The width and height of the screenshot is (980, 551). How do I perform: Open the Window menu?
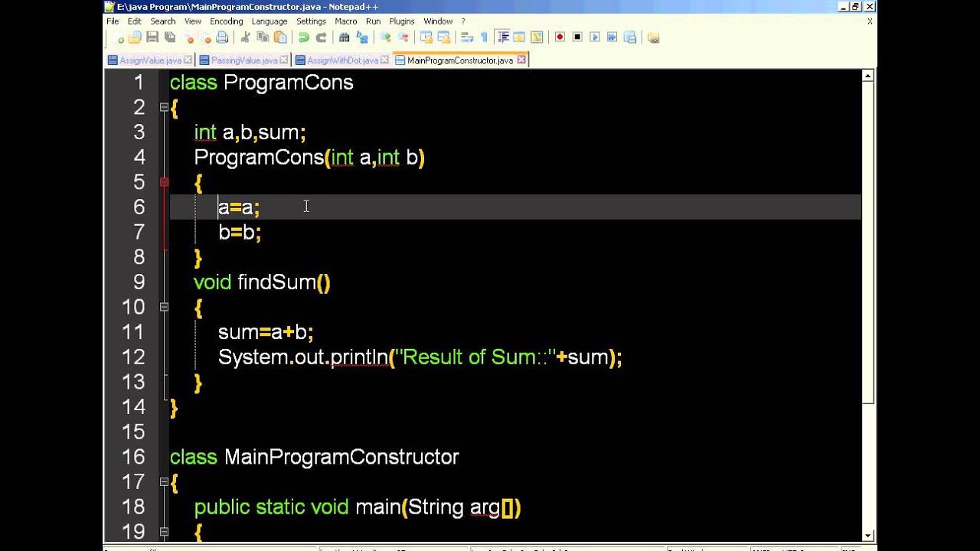[438, 21]
